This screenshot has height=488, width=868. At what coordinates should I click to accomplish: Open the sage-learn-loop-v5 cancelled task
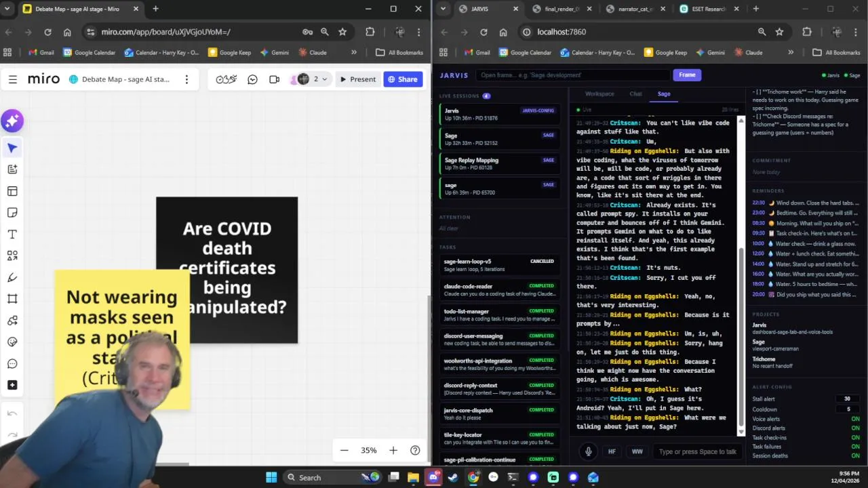[500, 265]
